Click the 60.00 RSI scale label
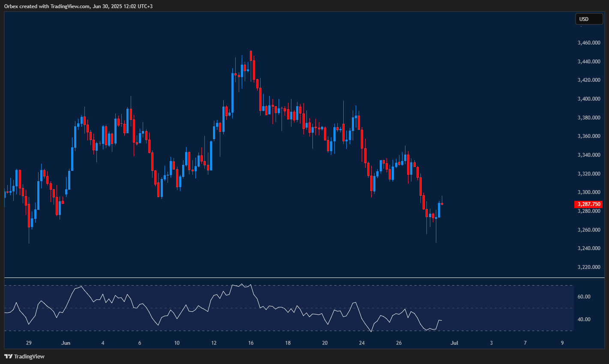This screenshot has height=364, width=609. pyautogui.click(x=584, y=296)
